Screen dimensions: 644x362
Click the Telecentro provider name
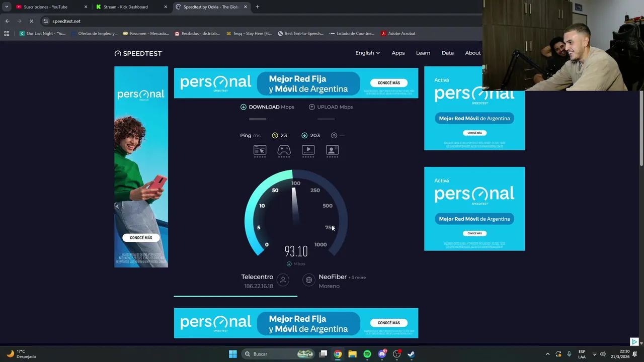tap(257, 277)
